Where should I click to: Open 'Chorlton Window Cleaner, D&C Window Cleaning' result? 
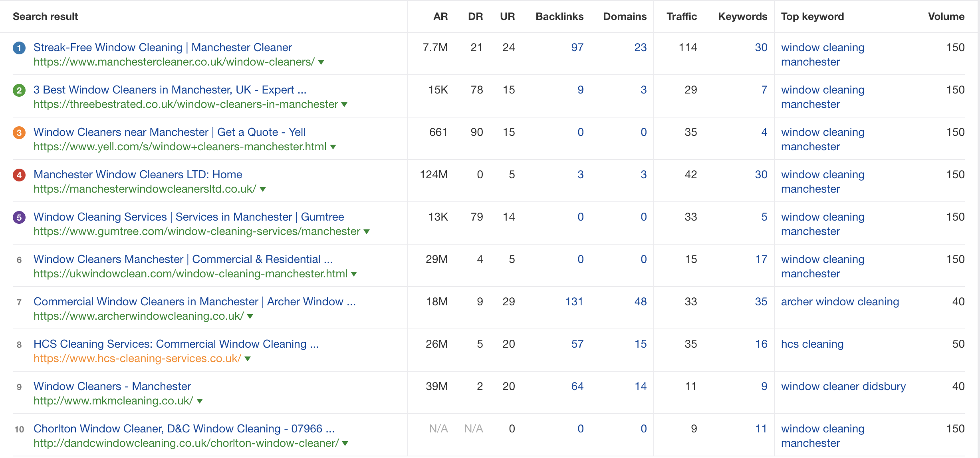click(x=184, y=428)
